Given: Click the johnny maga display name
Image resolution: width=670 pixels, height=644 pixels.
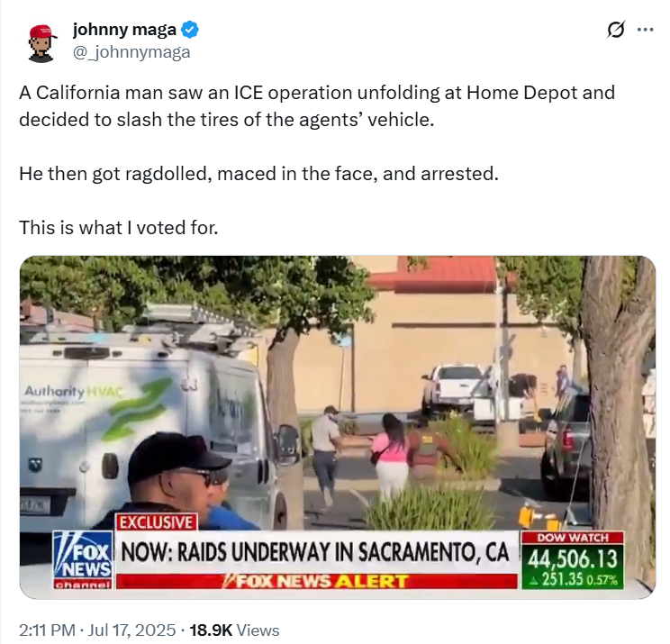Looking at the screenshot, I should (124, 30).
